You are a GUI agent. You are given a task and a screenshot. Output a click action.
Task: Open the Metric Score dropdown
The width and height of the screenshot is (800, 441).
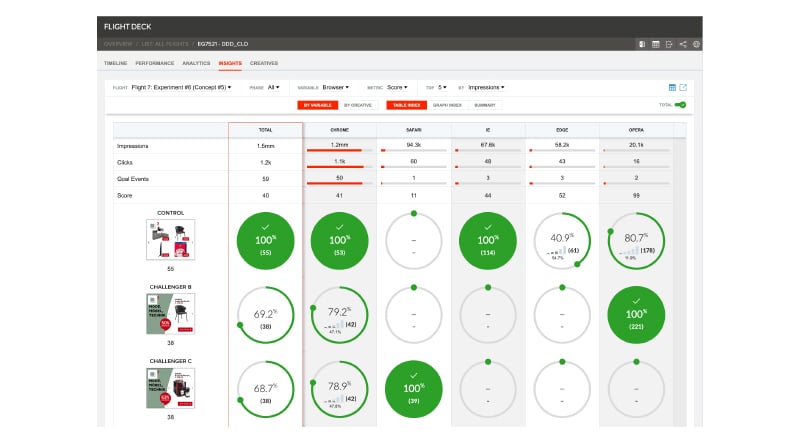[x=396, y=87]
